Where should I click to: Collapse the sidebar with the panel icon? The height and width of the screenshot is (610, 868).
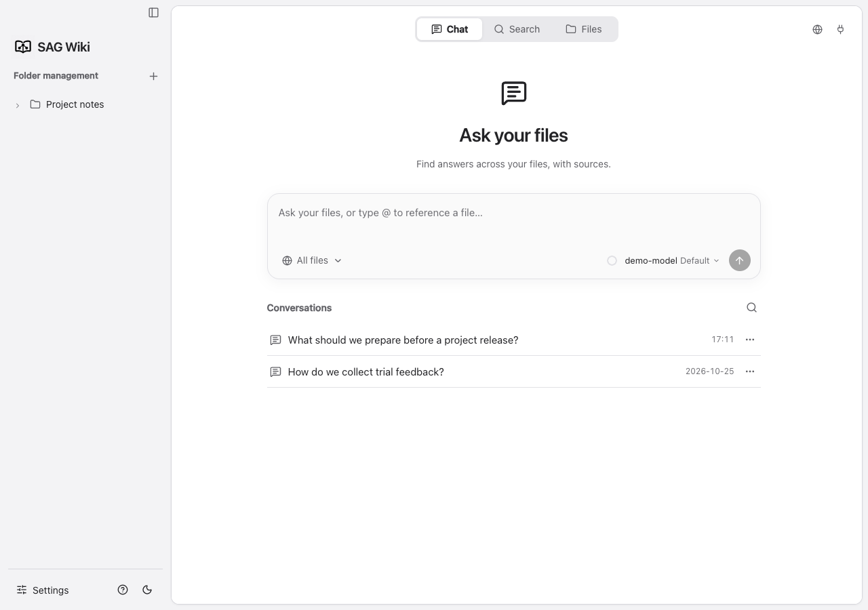click(x=154, y=12)
